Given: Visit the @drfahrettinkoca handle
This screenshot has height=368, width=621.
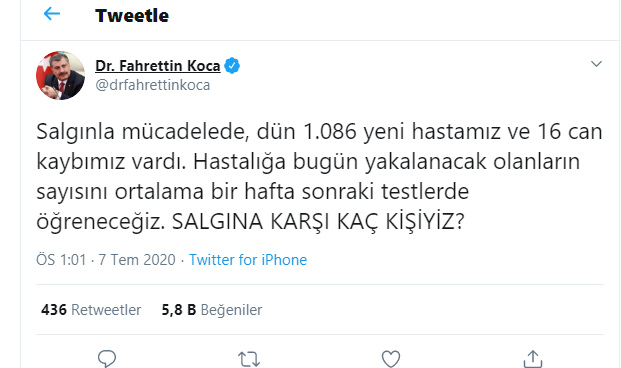Looking at the screenshot, I should [152, 85].
